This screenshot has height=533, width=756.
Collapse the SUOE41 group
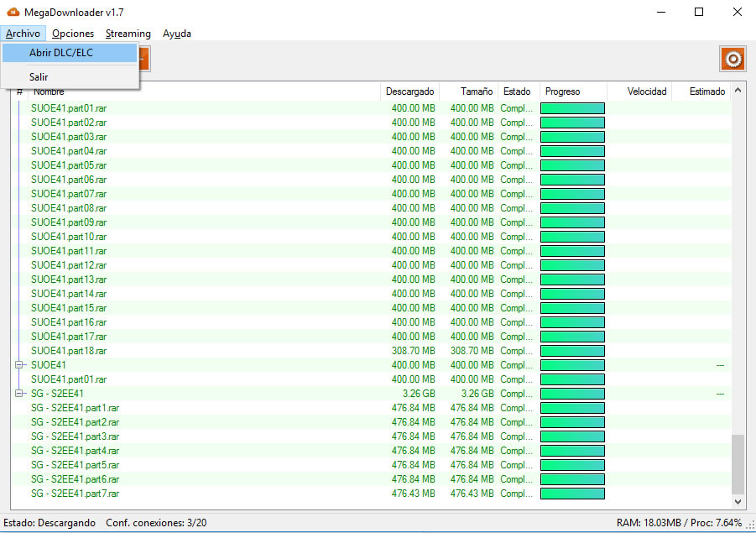[x=19, y=365]
